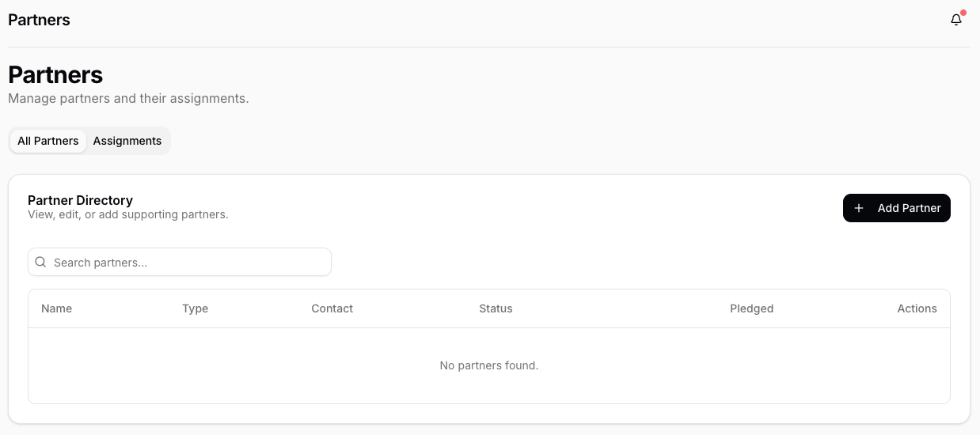Open the notifications bell
980x435 pixels.
tap(956, 21)
